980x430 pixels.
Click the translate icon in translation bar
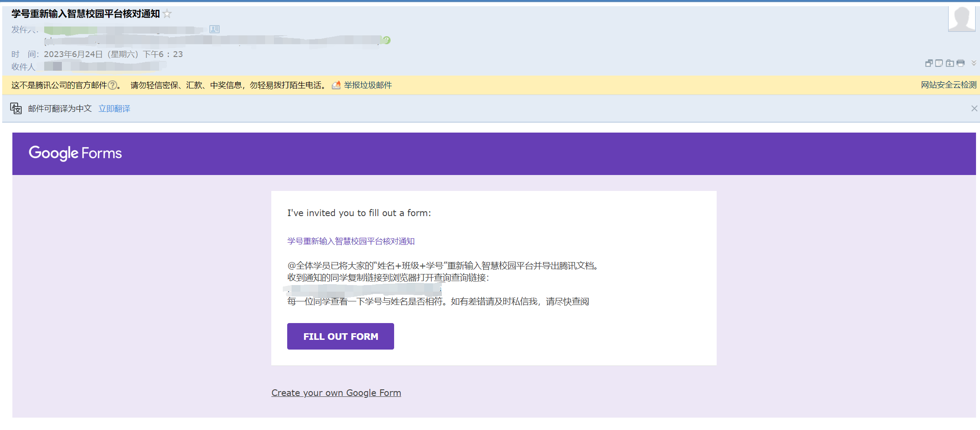pyautogui.click(x=16, y=109)
